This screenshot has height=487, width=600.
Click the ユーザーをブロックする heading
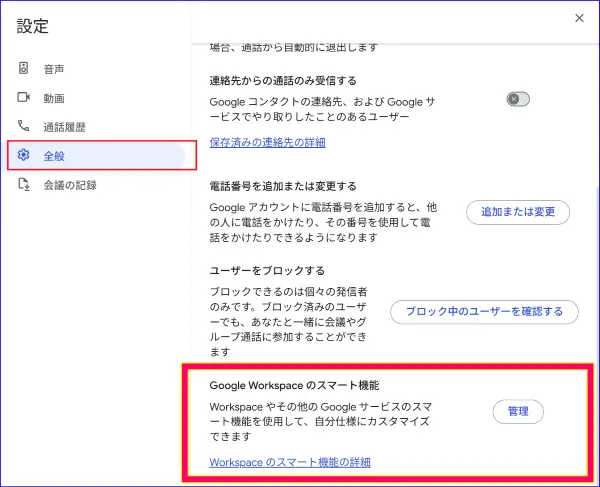pyautogui.click(x=267, y=270)
